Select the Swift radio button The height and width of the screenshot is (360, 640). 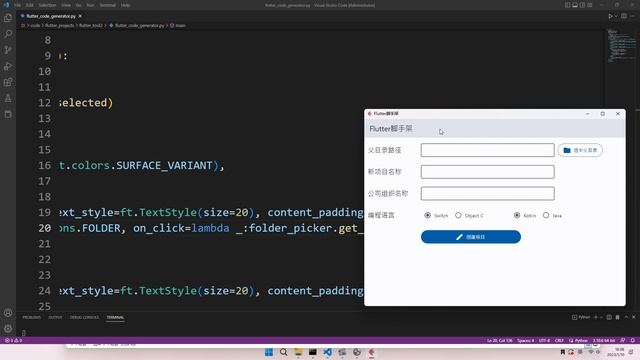(427, 215)
